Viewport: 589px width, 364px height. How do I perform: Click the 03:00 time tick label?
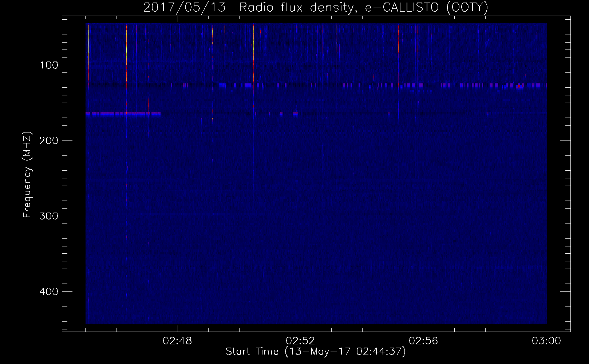tap(546, 341)
